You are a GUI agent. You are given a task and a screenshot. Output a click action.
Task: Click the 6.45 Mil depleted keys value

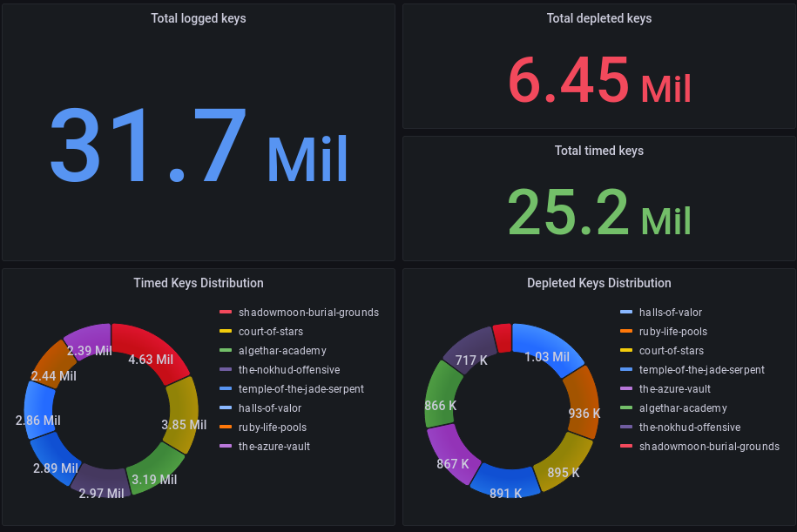599,80
